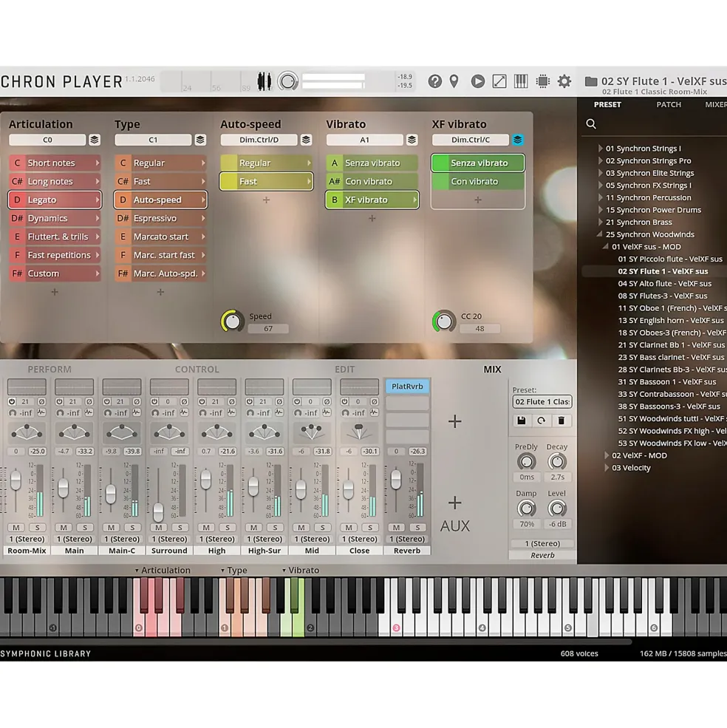Select Con vibrato in Vibrato column
727x728 pixels.
click(372, 182)
